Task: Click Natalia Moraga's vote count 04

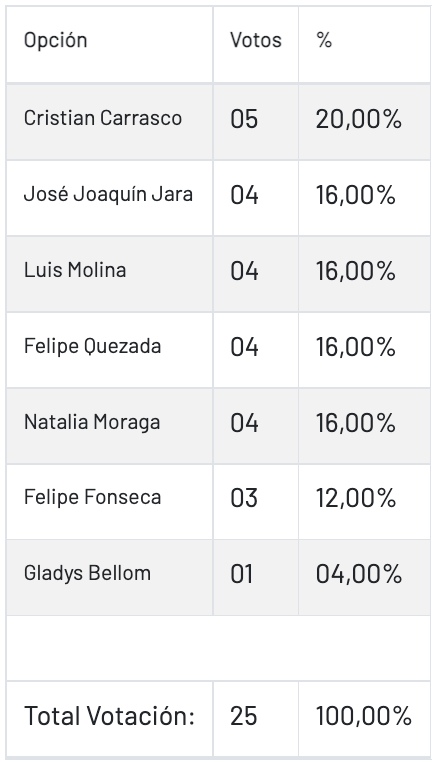Action: point(244,423)
